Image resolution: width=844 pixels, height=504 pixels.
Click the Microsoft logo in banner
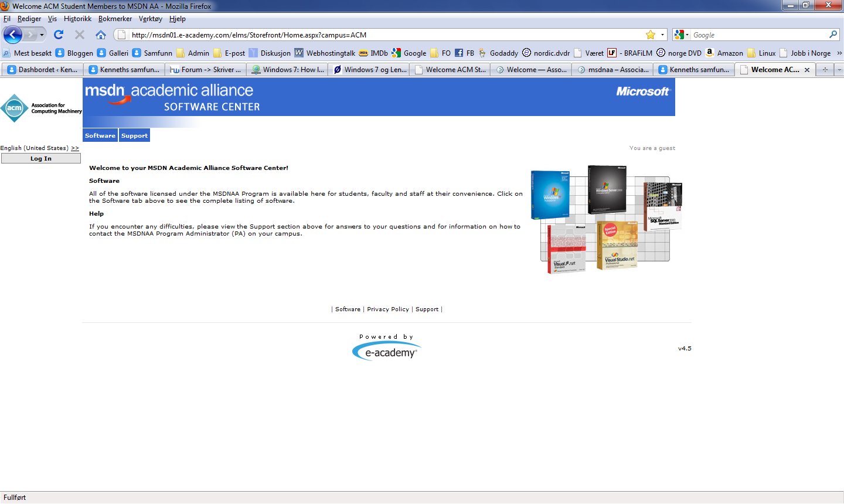(642, 91)
